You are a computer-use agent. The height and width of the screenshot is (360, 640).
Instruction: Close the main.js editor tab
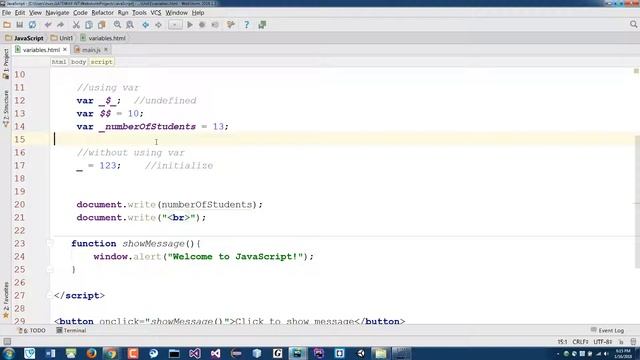pyautogui.click(x=106, y=49)
